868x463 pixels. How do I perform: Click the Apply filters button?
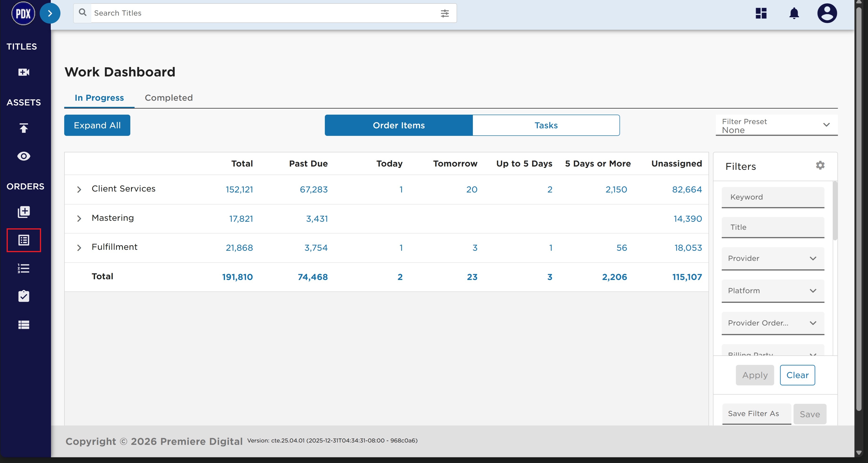coord(755,375)
